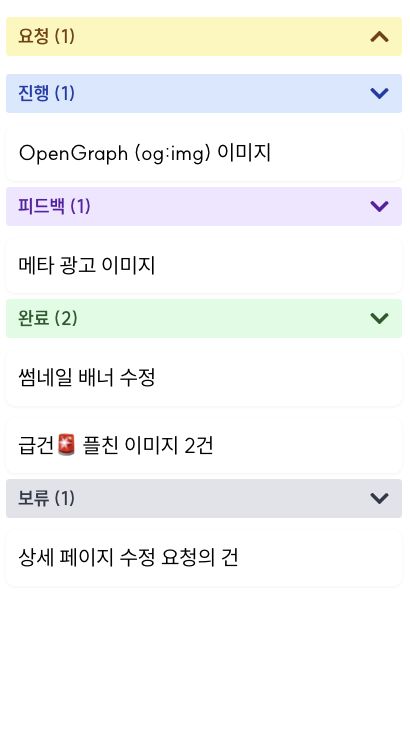Screen dimensions: 410x748
Task: Click the gray 보류 section bar background
Action: pos(204,498)
